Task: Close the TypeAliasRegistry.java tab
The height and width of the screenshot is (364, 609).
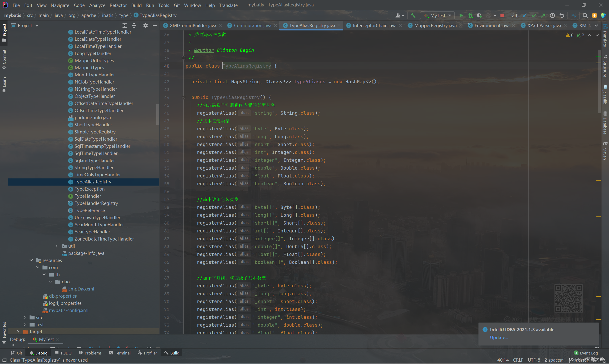Action: tap(339, 25)
